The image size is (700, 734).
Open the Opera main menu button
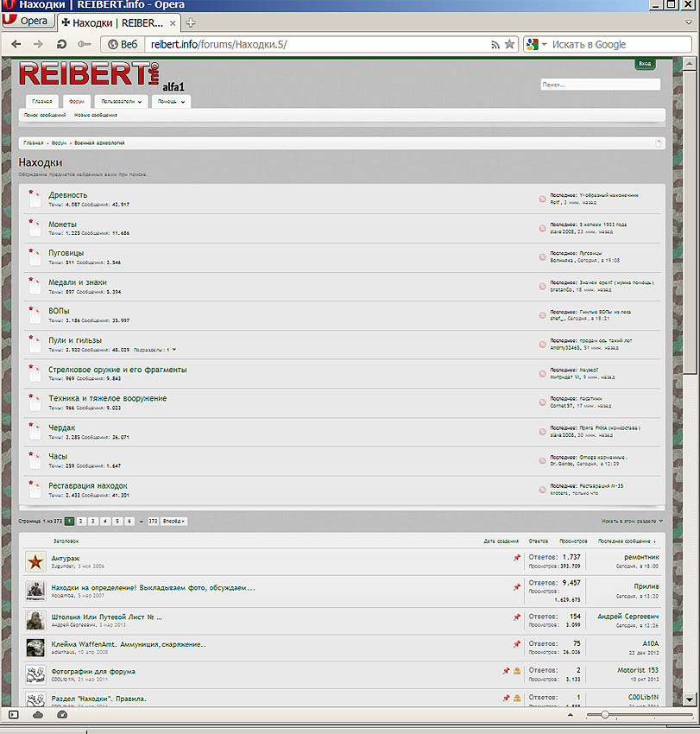pyautogui.click(x=28, y=21)
